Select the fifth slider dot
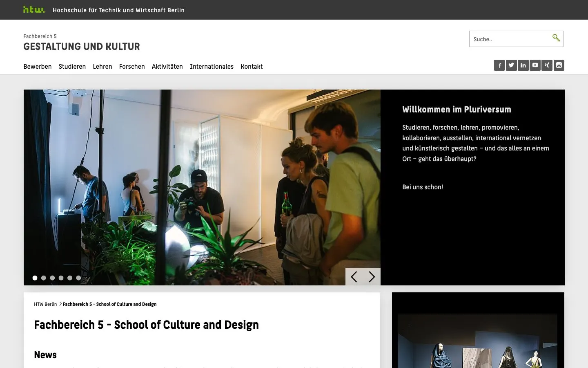This screenshot has height=368, width=588. (x=70, y=278)
